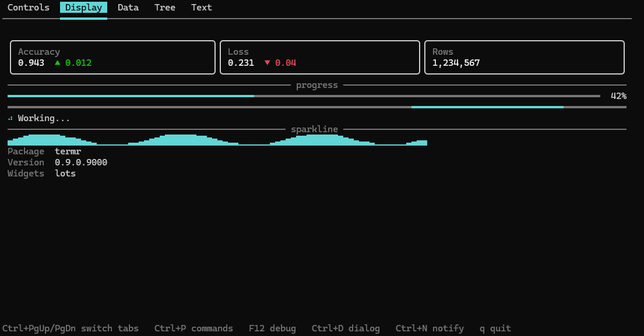Click the red down-arrow delta icon
This screenshot has height=336, width=644.
pos(268,63)
